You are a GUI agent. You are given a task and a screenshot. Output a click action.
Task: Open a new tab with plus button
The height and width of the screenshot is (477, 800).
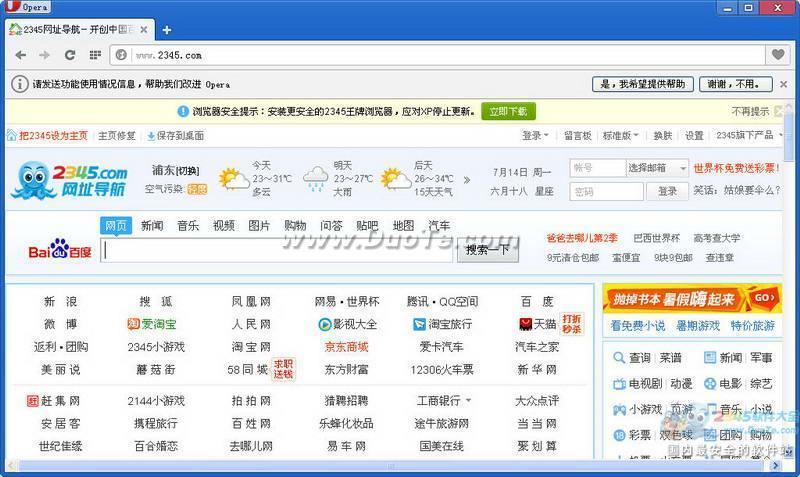167,30
